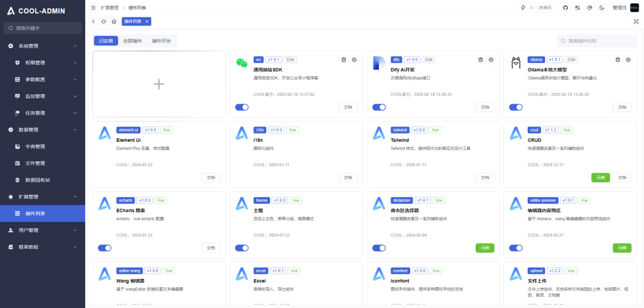Click the refresh icon in the tab bar
The width and height of the screenshot is (644, 308).
[x=104, y=21]
